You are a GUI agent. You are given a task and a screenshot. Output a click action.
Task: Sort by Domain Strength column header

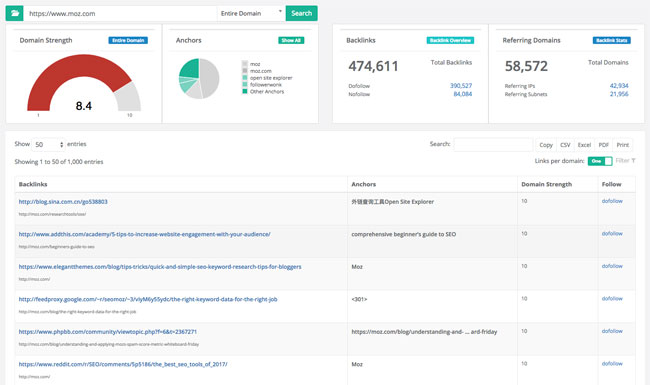tap(546, 184)
